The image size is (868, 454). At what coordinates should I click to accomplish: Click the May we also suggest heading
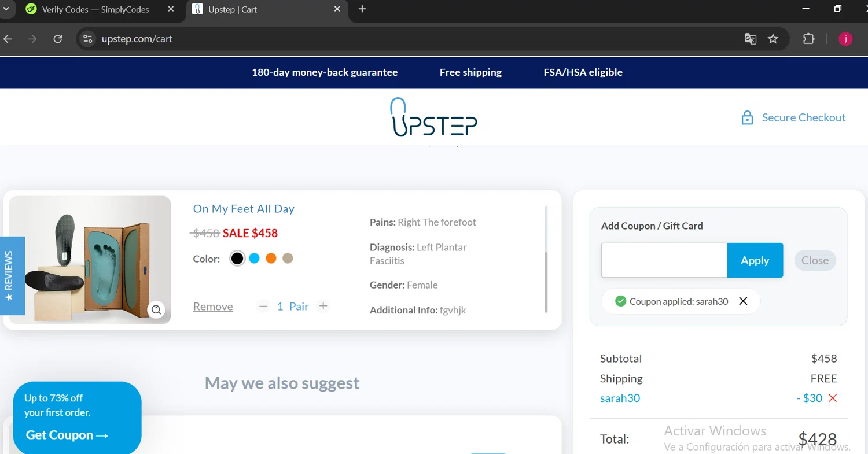pyautogui.click(x=282, y=383)
